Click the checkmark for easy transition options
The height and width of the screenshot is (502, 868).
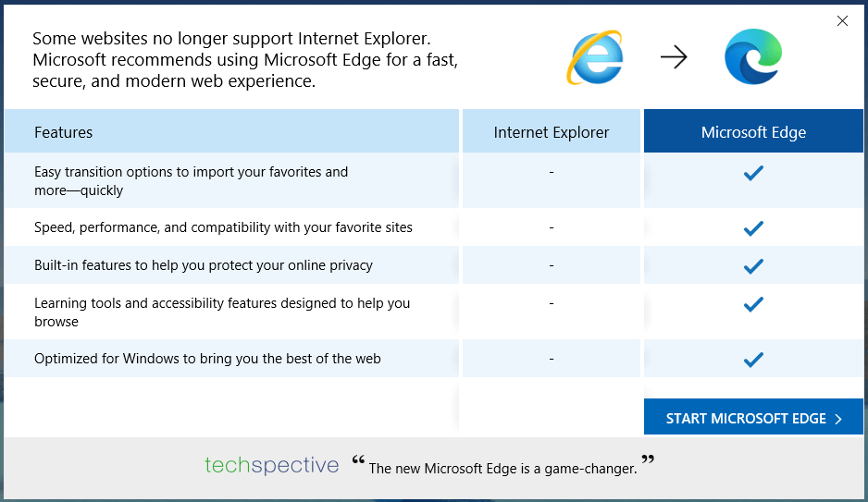[753, 173]
